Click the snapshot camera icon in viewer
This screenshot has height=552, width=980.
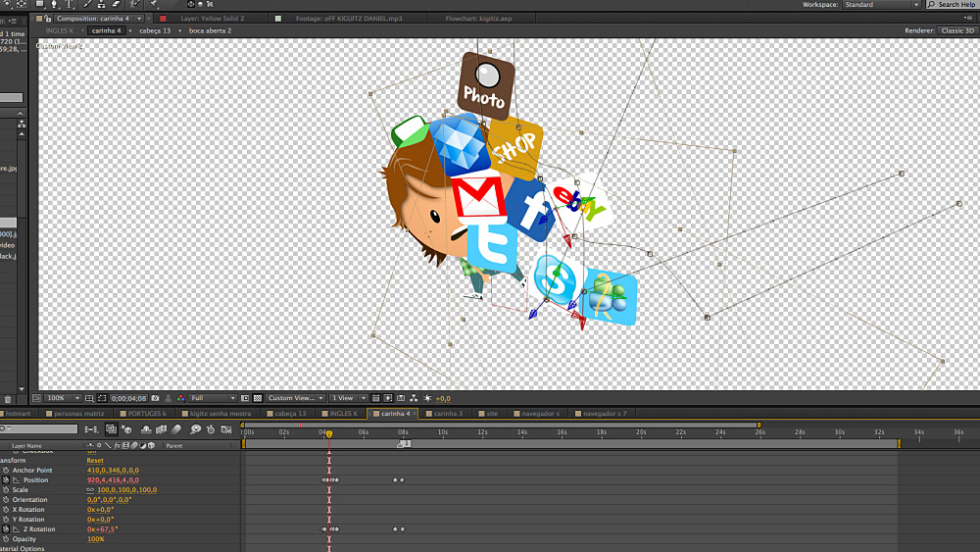[x=155, y=398]
